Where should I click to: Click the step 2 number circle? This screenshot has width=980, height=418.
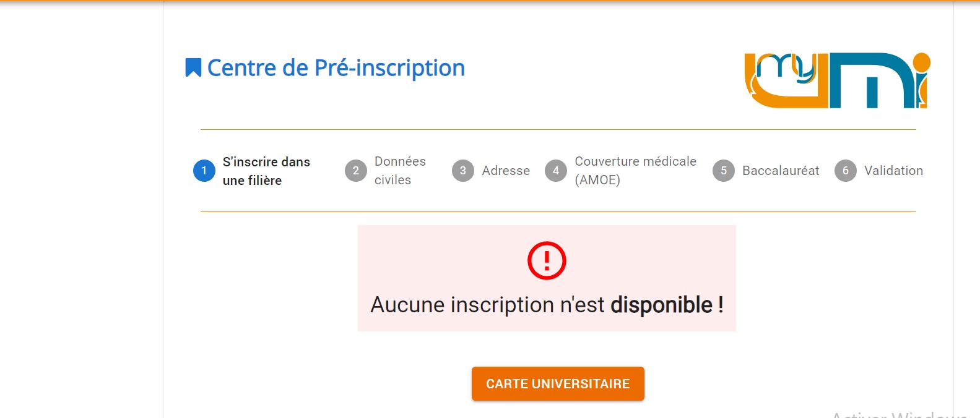click(x=355, y=171)
